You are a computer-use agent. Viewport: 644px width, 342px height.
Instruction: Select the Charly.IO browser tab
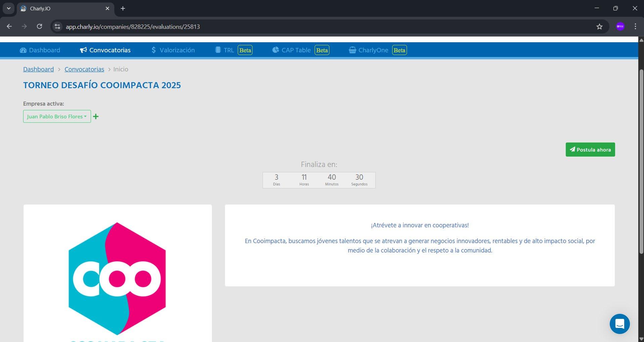point(65,9)
